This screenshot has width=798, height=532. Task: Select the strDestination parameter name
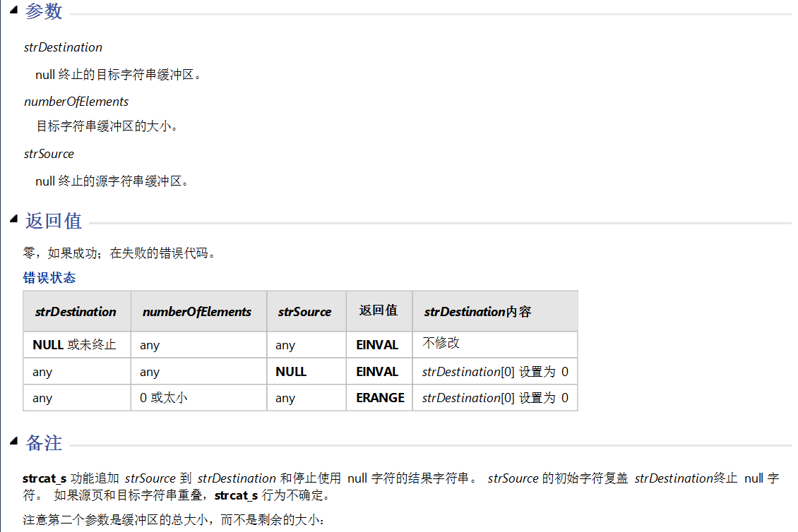coord(64,47)
